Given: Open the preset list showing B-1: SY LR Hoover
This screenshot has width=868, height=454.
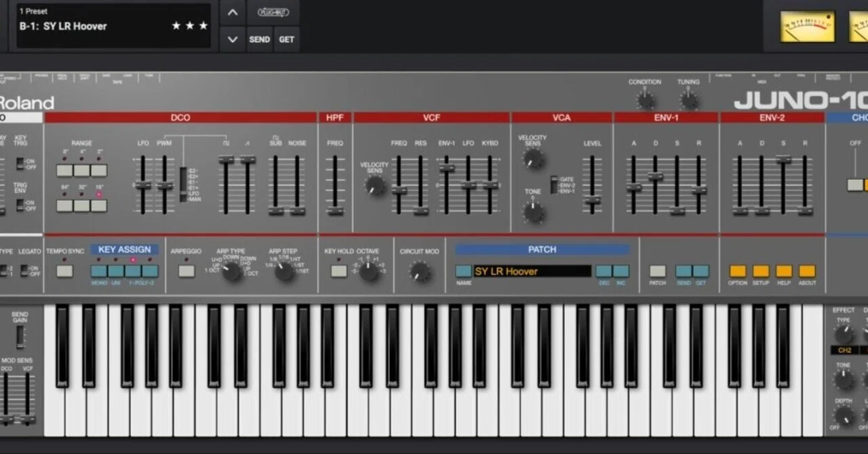Looking at the screenshot, I should 113,26.
